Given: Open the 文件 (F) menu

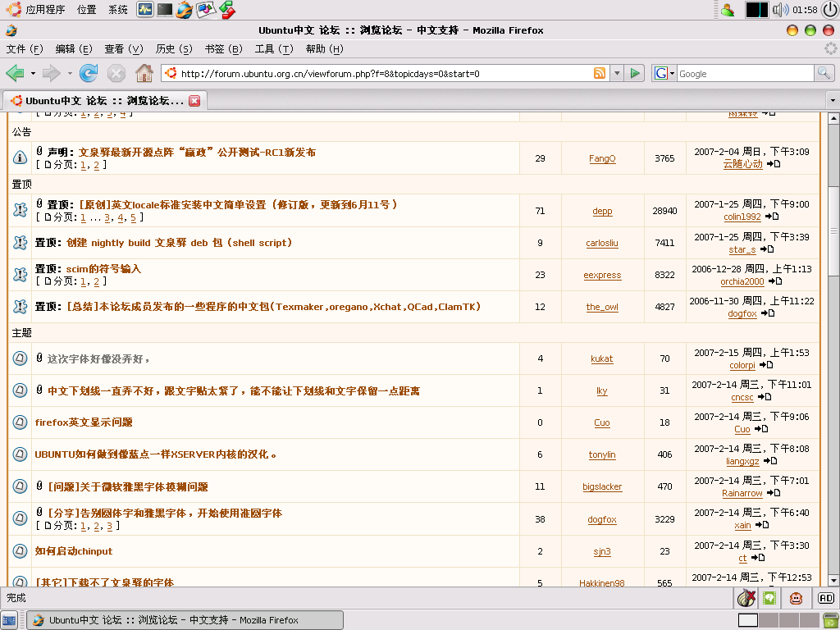Looking at the screenshot, I should [x=25, y=48].
